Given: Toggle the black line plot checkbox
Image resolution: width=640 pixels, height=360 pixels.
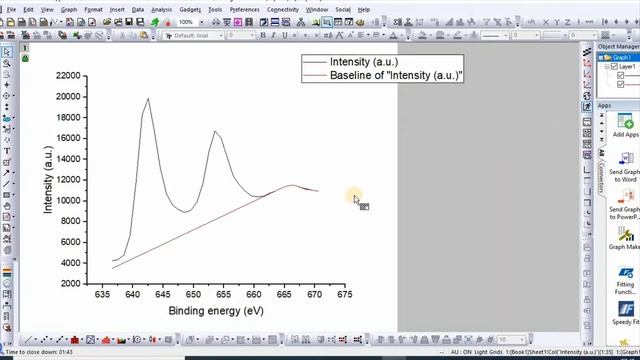Looking at the screenshot, I should click(621, 75).
